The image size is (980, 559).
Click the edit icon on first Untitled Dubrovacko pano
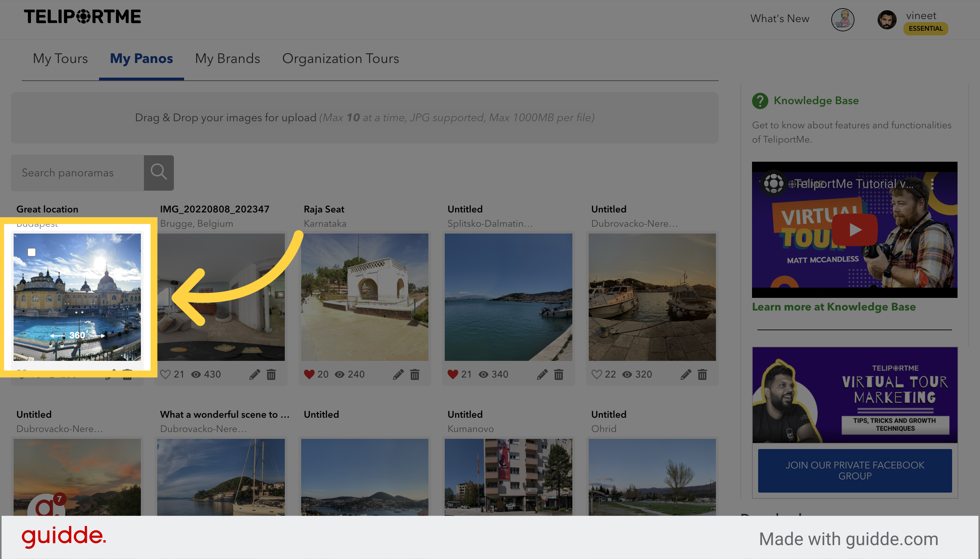[x=687, y=374]
